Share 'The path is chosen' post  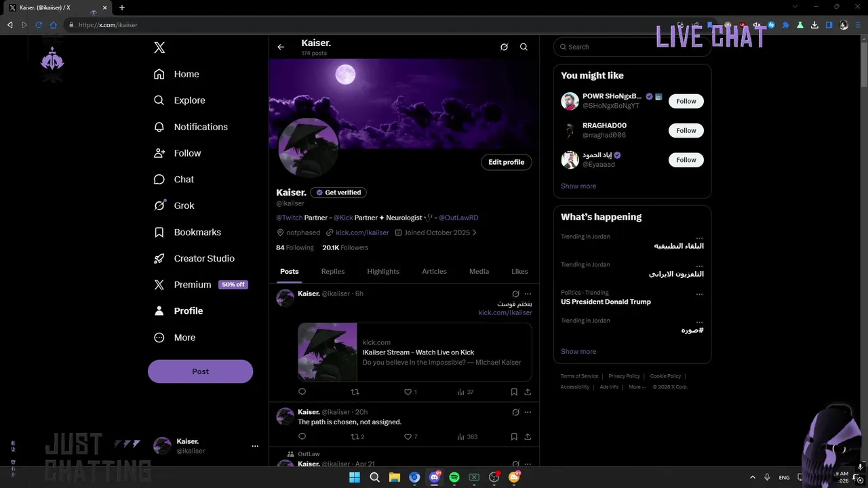tap(528, 436)
